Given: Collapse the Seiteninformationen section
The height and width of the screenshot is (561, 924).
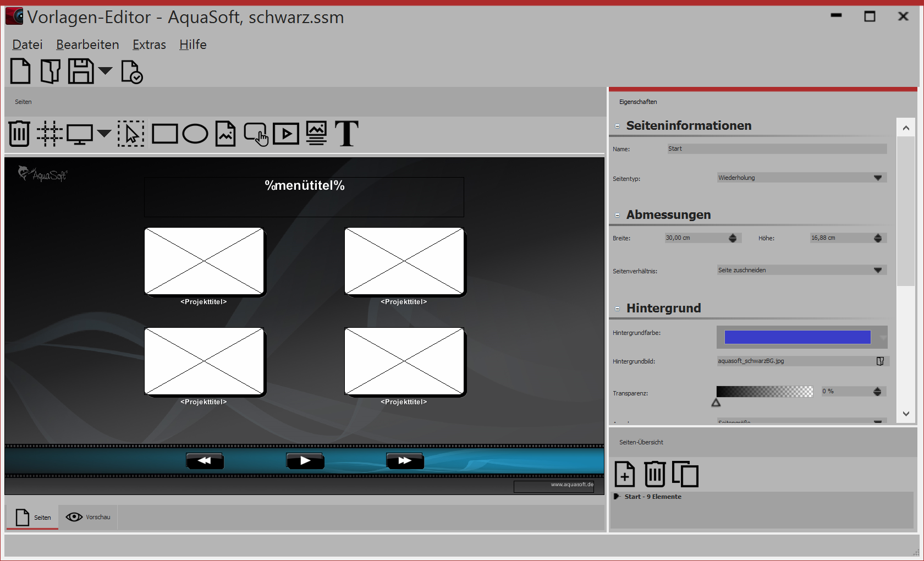Looking at the screenshot, I should (x=617, y=125).
